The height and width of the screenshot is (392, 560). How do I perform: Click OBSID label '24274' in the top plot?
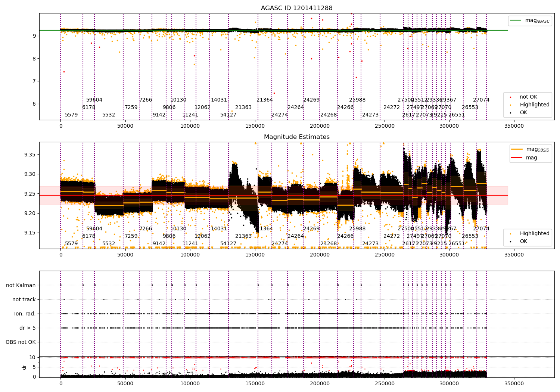tap(280, 115)
